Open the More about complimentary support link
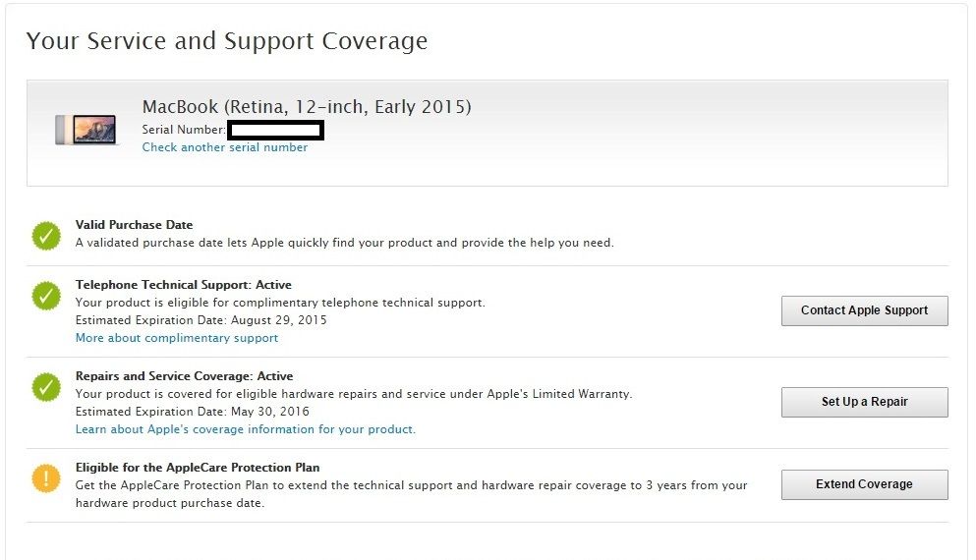976x560 pixels. 177,338
